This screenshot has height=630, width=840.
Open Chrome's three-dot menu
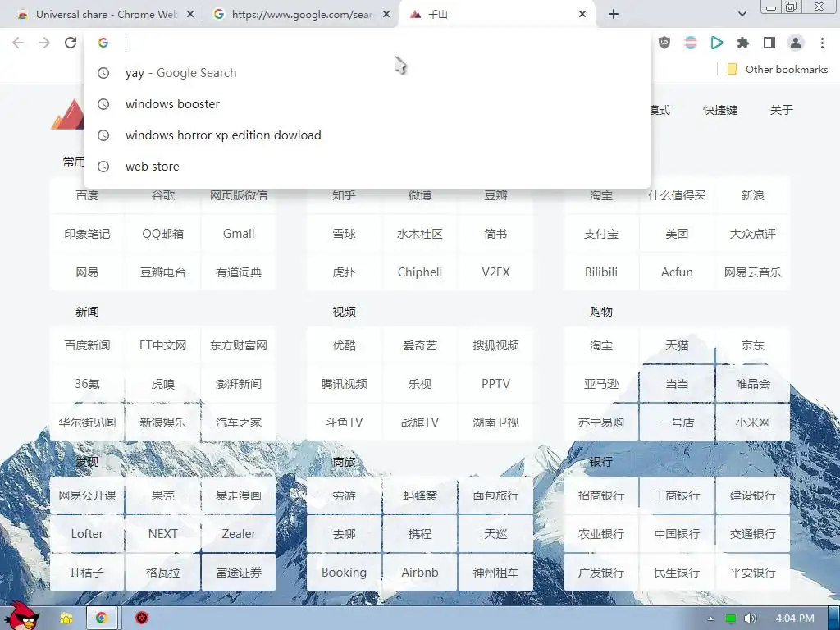pos(822,43)
